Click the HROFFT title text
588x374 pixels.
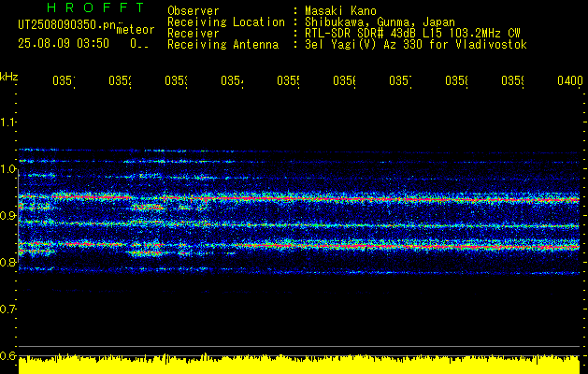(95, 7)
